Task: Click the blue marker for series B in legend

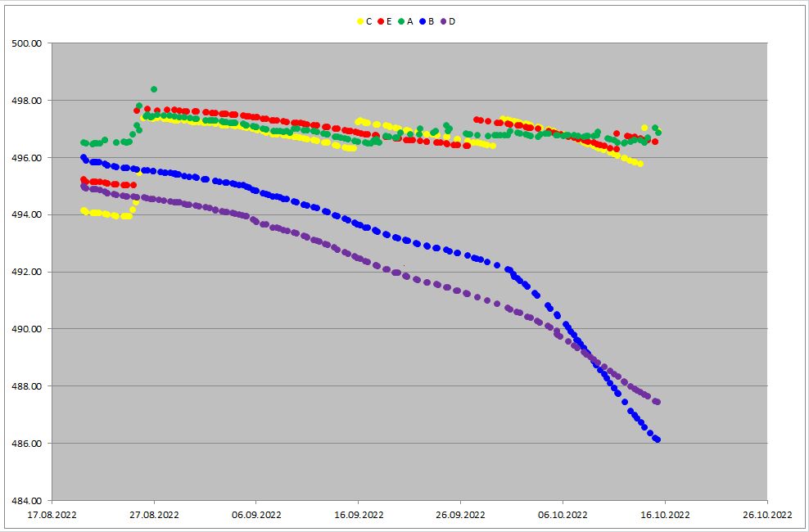Action: pos(423,21)
